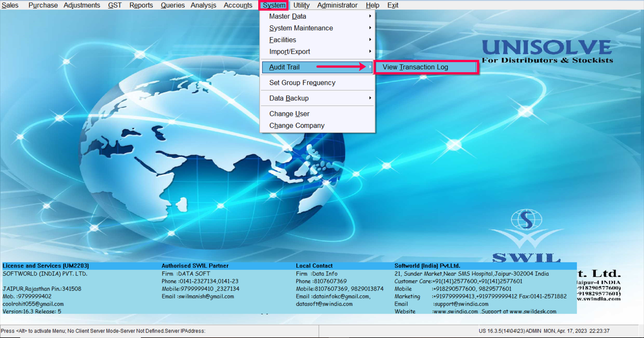The width and height of the screenshot is (644, 338).
Task: Open the Adjustments menu
Action: point(82,5)
